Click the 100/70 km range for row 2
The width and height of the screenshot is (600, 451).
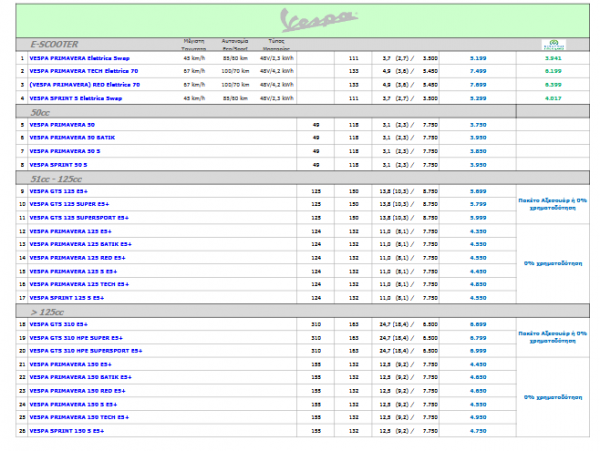(235, 71)
